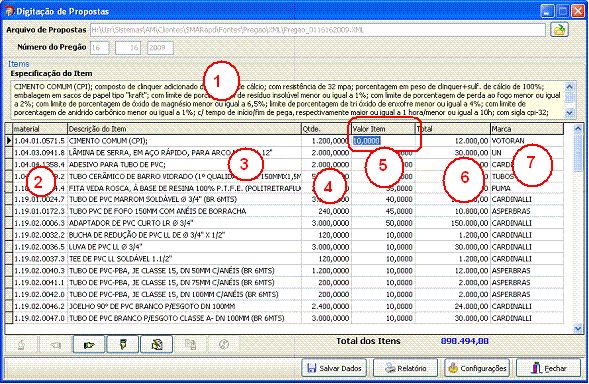Click the refresh hand icon button

point(157,344)
